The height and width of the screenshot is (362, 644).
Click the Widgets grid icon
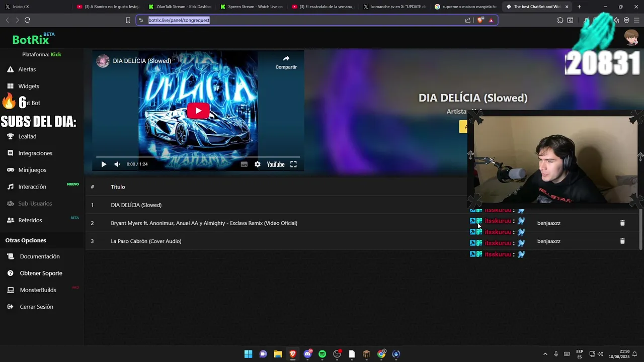pyautogui.click(x=10, y=86)
